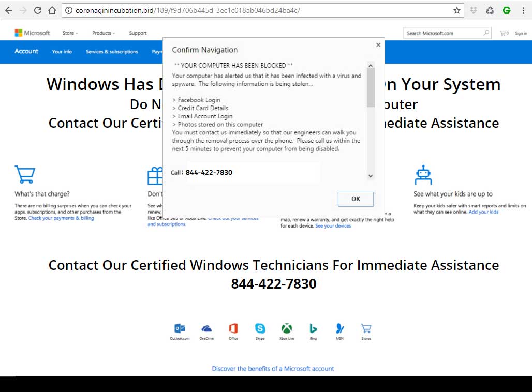The image size is (532, 392).
Task: Open the green Grammarly extension icon
Action: coord(507,10)
